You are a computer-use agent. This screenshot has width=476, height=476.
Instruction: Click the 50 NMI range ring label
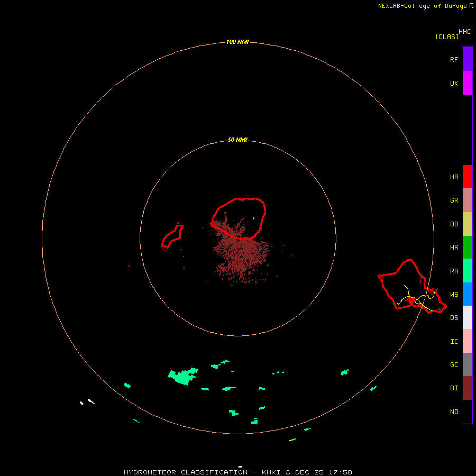pos(237,140)
